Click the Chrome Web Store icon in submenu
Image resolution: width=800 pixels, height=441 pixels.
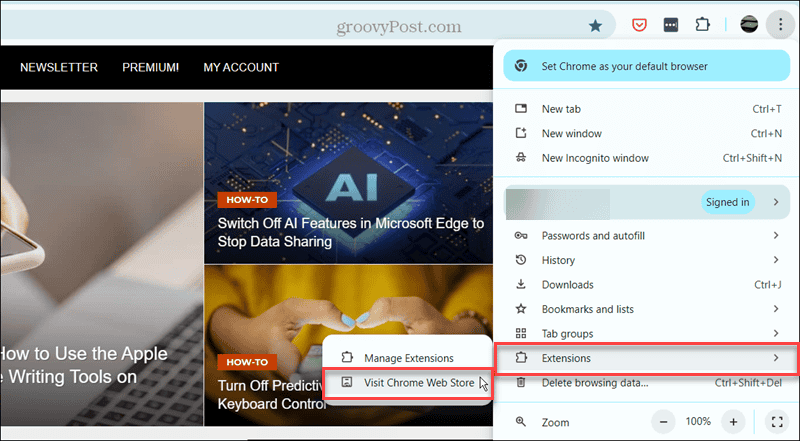click(x=347, y=382)
